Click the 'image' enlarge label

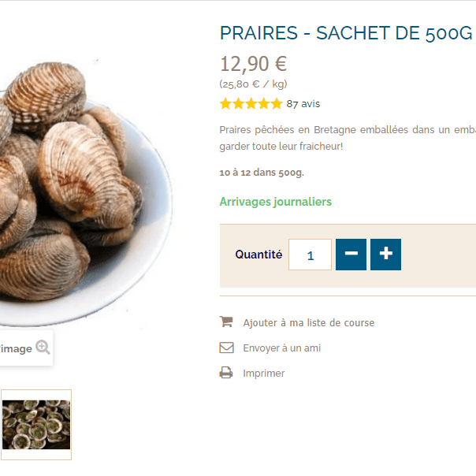17,348
